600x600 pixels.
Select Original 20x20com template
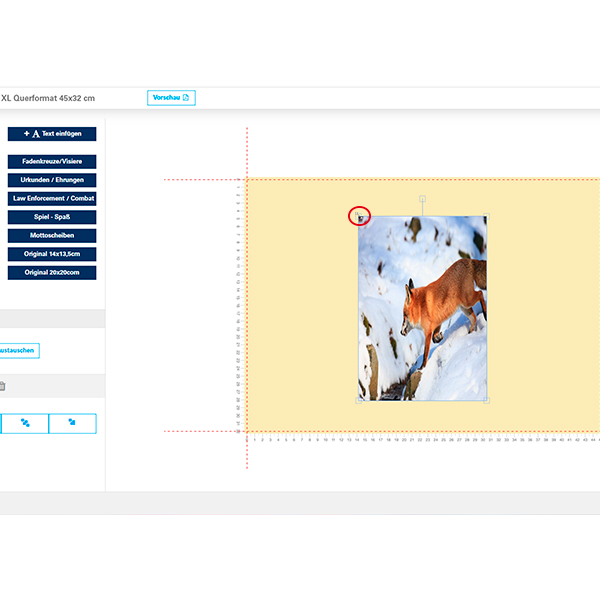tap(52, 272)
